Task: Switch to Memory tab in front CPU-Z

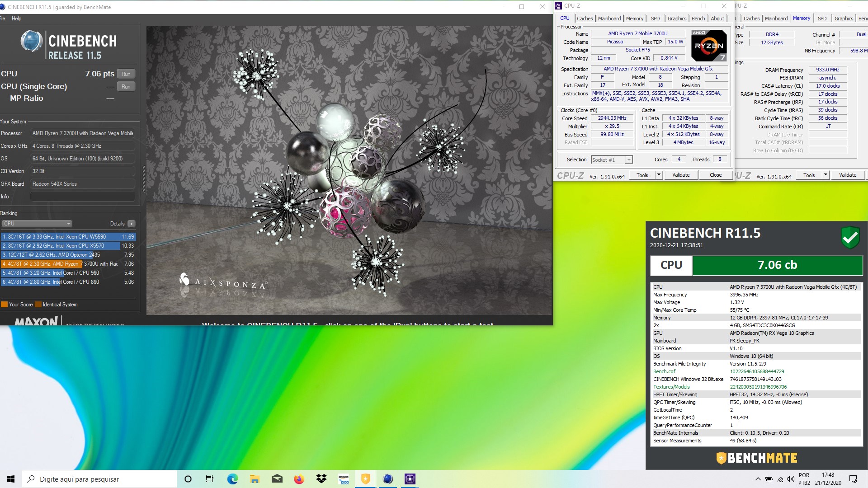Action: click(x=635, y=19)
